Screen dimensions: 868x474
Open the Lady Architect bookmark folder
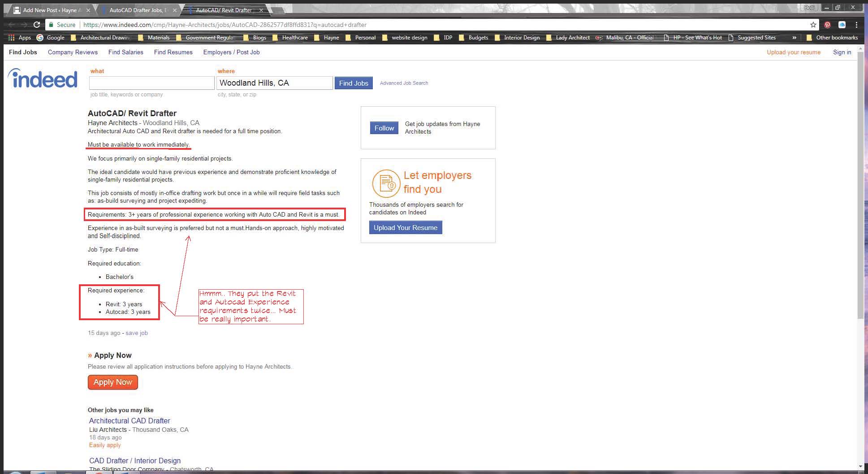click(x=568, y=38)
